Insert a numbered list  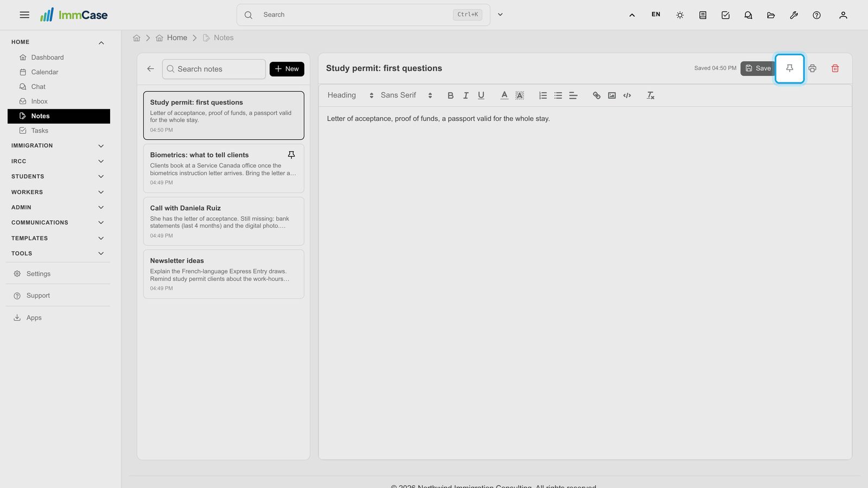pyautogui.click(x=542, y=95)
